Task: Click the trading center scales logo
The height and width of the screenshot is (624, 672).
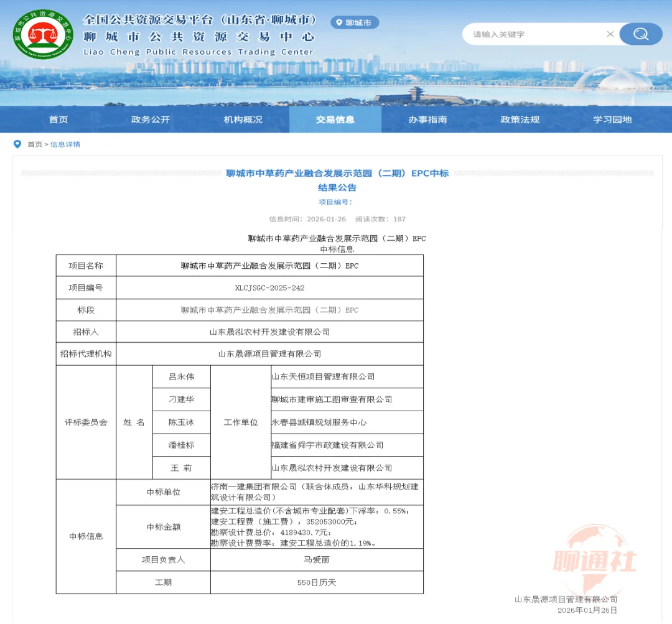Action: [43, 34]
